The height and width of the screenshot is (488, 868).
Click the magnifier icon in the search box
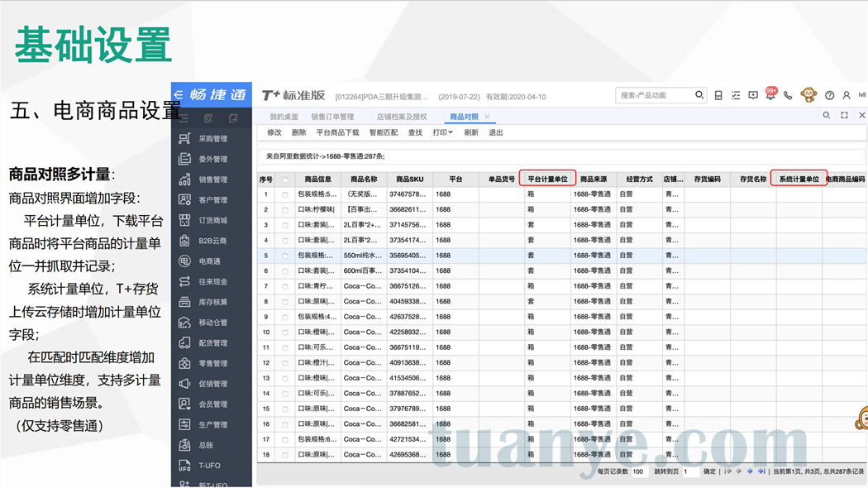pyautogui.click(x=699, y=95)
